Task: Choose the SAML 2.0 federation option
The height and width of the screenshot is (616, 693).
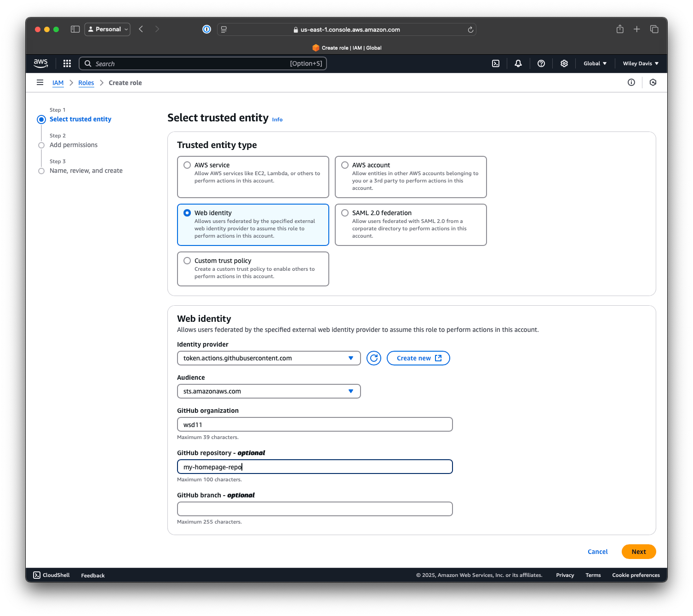Action: tap(345, 213)
